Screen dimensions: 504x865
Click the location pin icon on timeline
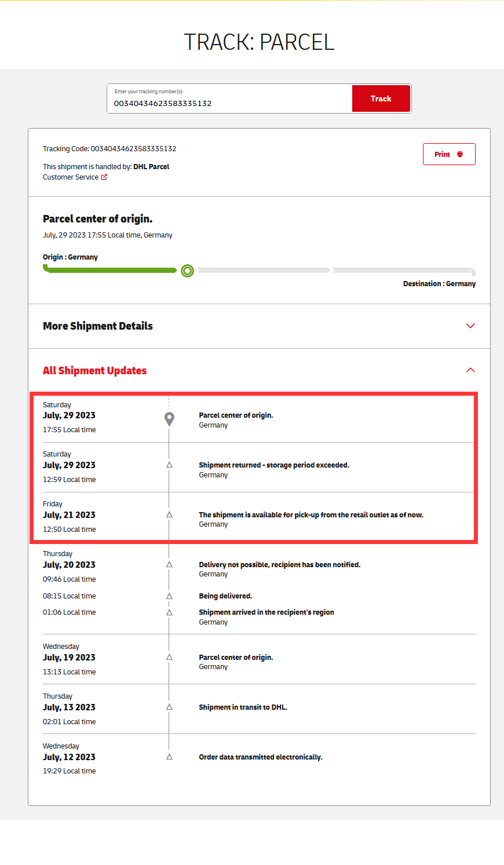pos(169,419)
